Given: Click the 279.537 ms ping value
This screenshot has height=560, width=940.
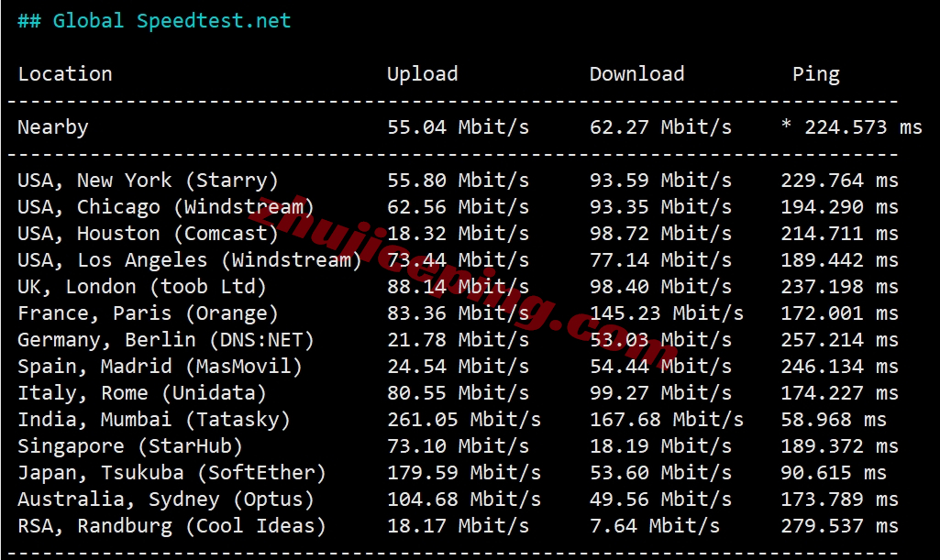Looking at the screenshot, I should (839, 526).
